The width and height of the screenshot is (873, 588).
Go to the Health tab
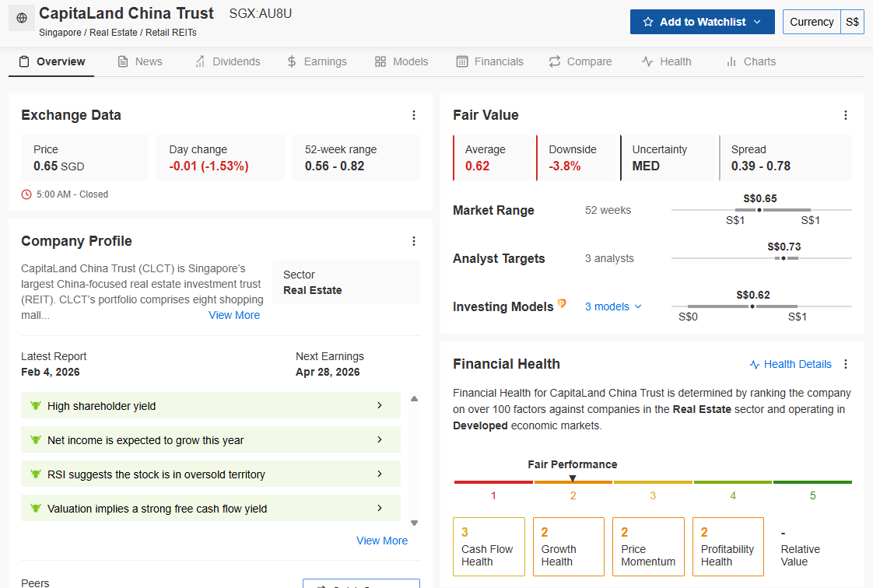click(x=667, y=61)
